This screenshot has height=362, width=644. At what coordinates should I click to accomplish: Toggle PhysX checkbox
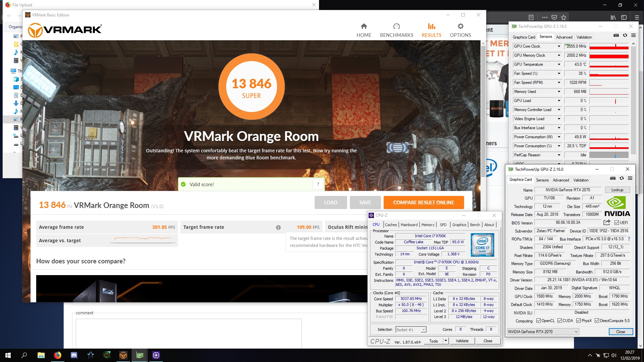[x=578, y=321]
